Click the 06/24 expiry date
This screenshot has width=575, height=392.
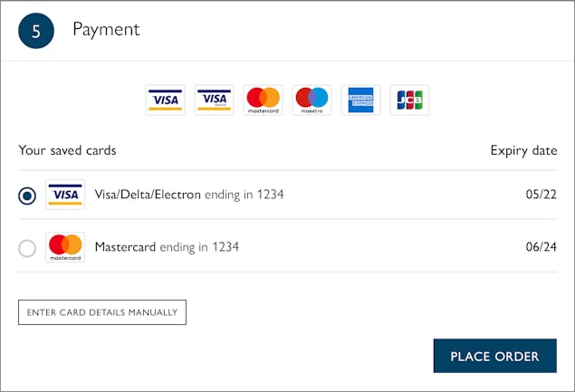(541, 247)
